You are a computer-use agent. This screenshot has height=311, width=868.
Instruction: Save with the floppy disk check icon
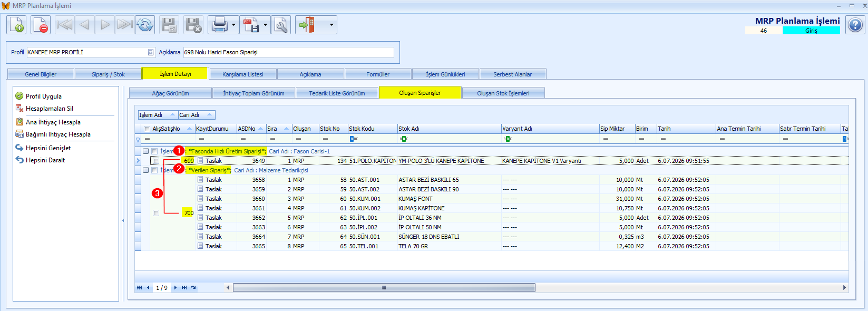(169, 25)
